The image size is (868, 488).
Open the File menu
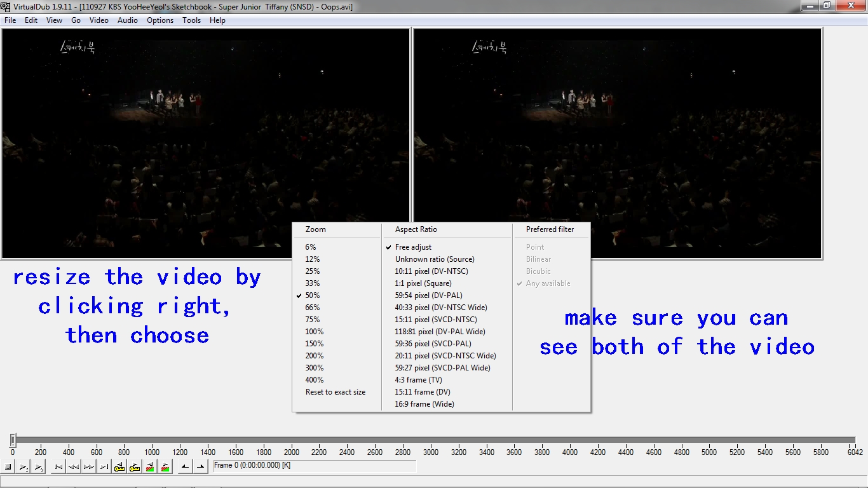10,20
